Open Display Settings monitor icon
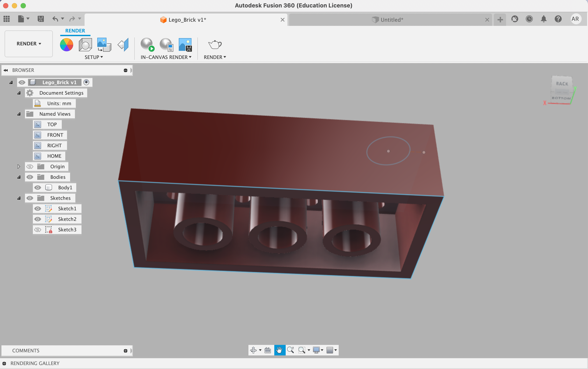This screenshot has width=588, height=369. click(316, 350)
